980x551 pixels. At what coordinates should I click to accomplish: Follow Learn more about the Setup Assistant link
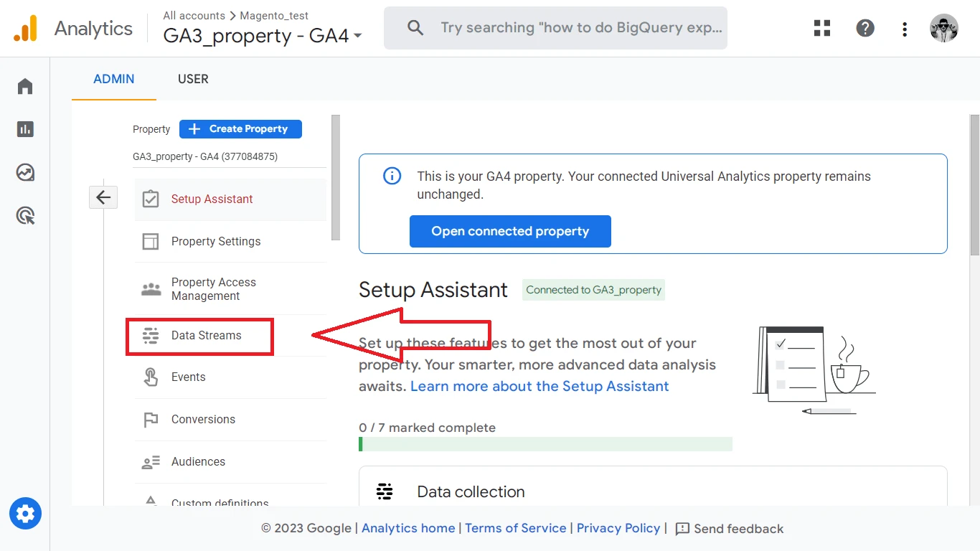pyautogui.click(x=540, y=386)
